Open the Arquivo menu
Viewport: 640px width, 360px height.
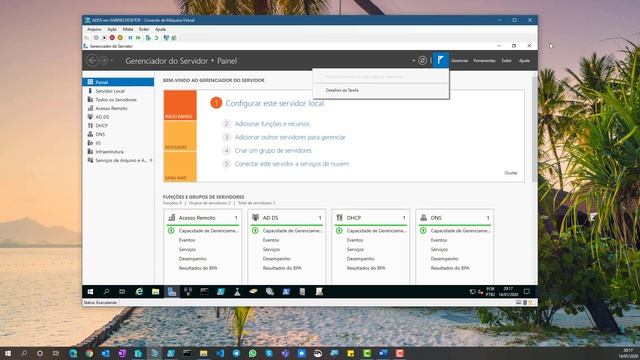pos(94,29)
